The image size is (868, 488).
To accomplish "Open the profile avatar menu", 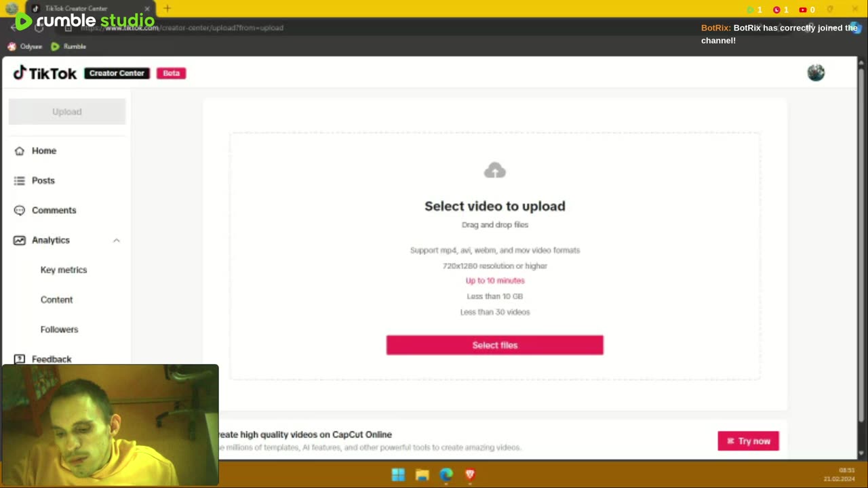I will coord(816,73).
